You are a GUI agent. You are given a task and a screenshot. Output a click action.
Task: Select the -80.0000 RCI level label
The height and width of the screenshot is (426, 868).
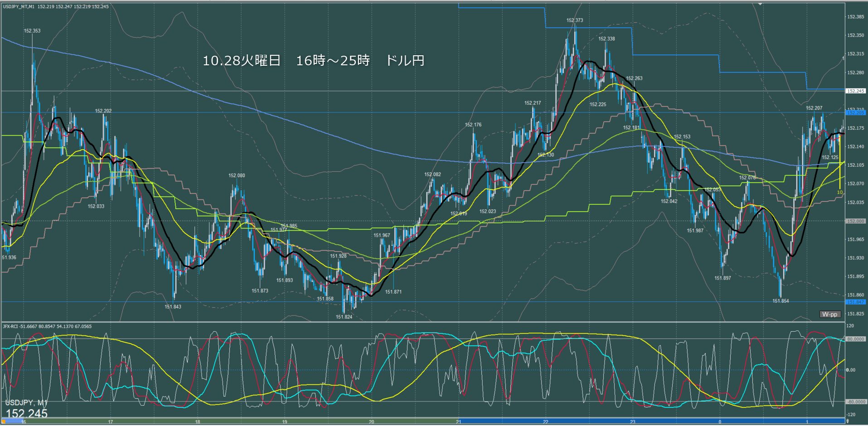pyautogui.click(x=855, y=402)
